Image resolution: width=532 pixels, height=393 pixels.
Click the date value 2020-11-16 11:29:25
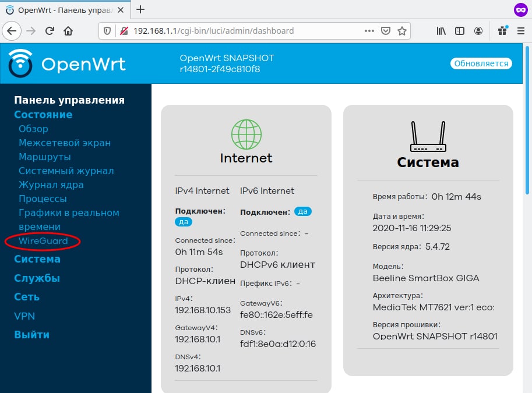click(411, 228)
